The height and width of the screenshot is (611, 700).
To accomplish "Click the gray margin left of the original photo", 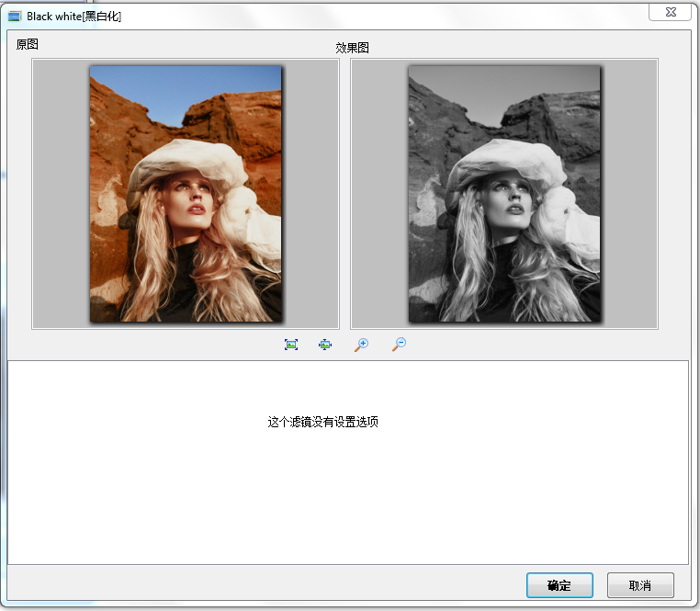I will pos(61,193).
